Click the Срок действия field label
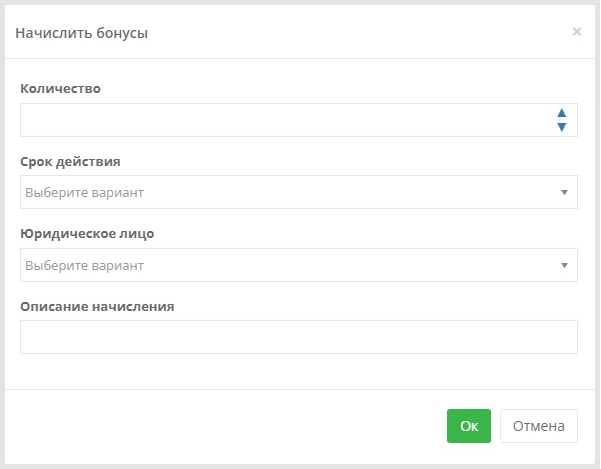The image size is (601, 469). click(x=70, y=161)
